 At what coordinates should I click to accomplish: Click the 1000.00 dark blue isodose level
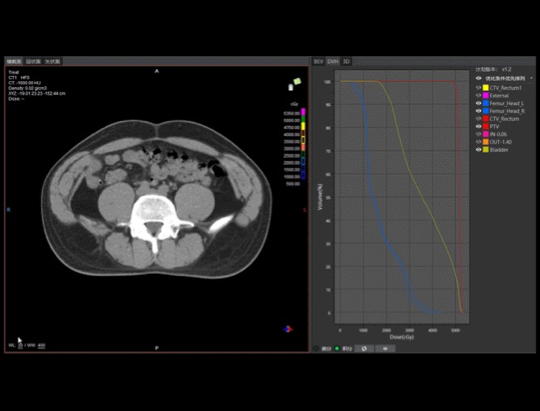click(303, 176)
